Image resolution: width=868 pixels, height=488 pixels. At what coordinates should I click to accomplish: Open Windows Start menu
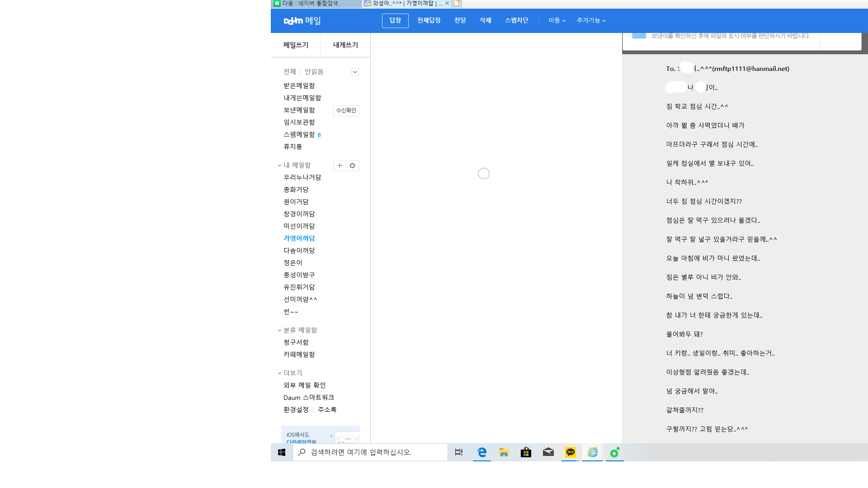pyautogui.click(x=282, y=452)
